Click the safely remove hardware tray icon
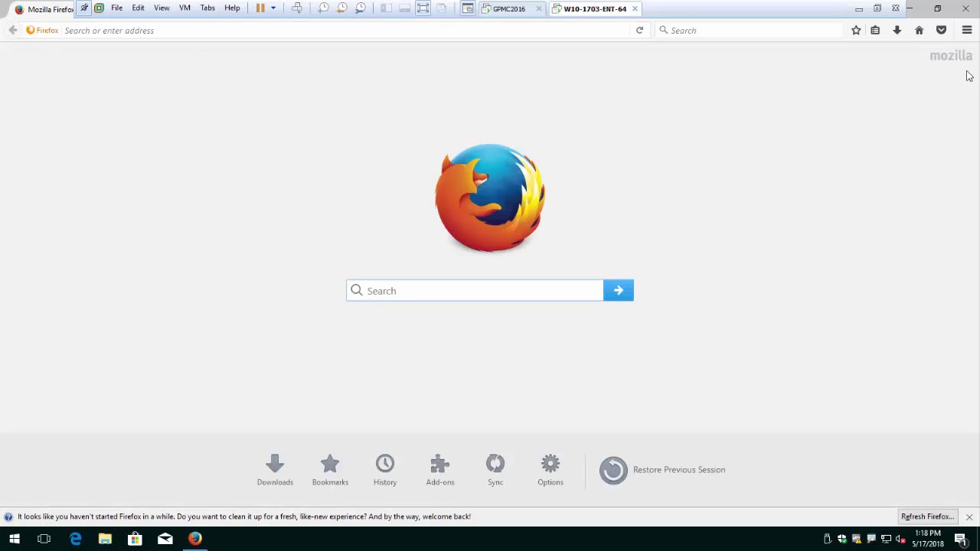 point(827,539)
